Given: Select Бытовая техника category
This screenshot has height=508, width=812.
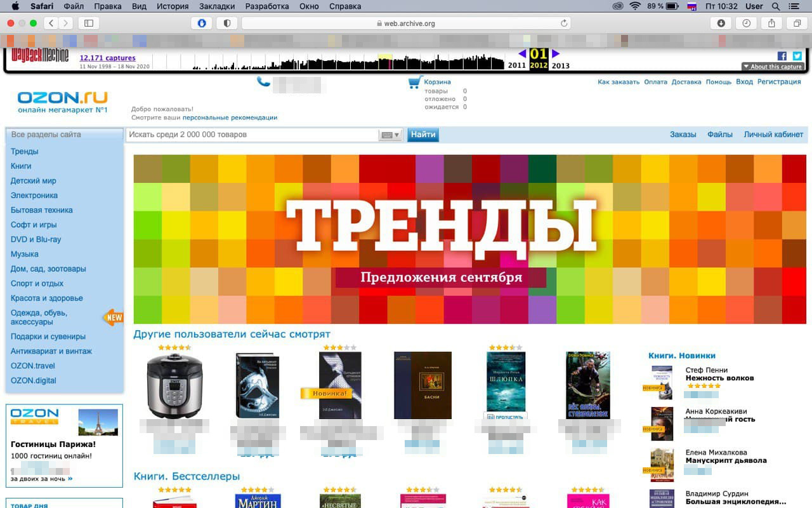Looking at the screenshot, I should tap(42, 210).
